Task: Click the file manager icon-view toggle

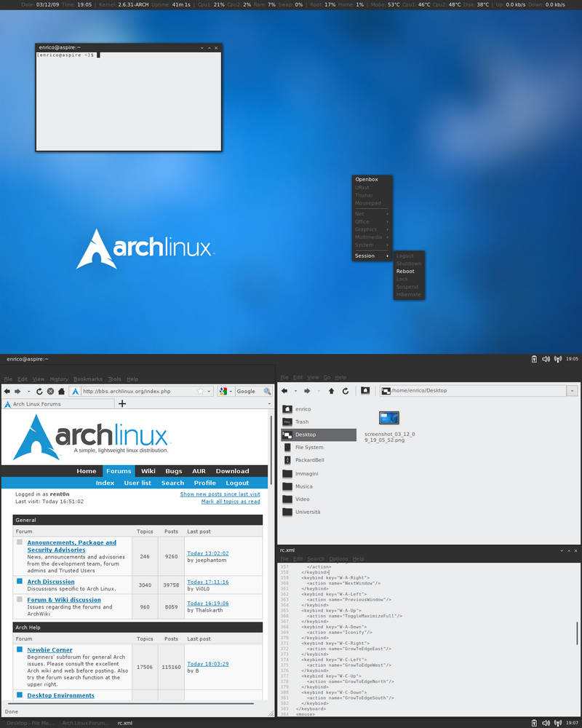Action: [364, 390]
